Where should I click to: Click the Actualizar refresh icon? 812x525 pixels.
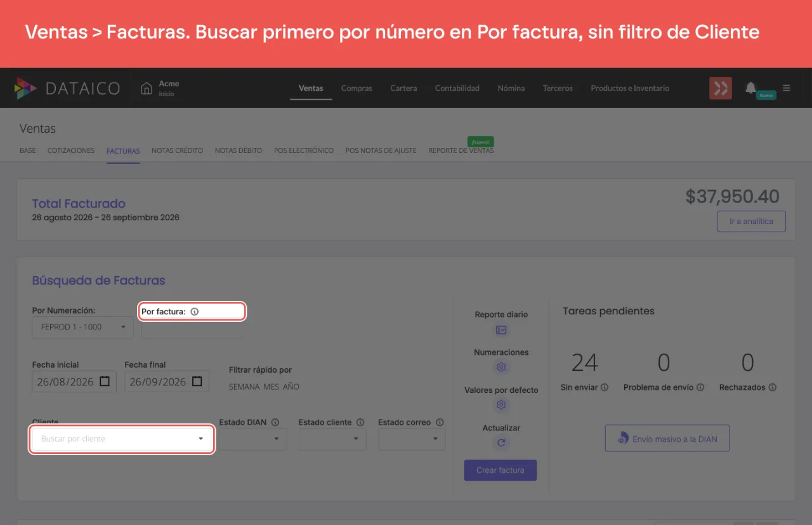501,443
